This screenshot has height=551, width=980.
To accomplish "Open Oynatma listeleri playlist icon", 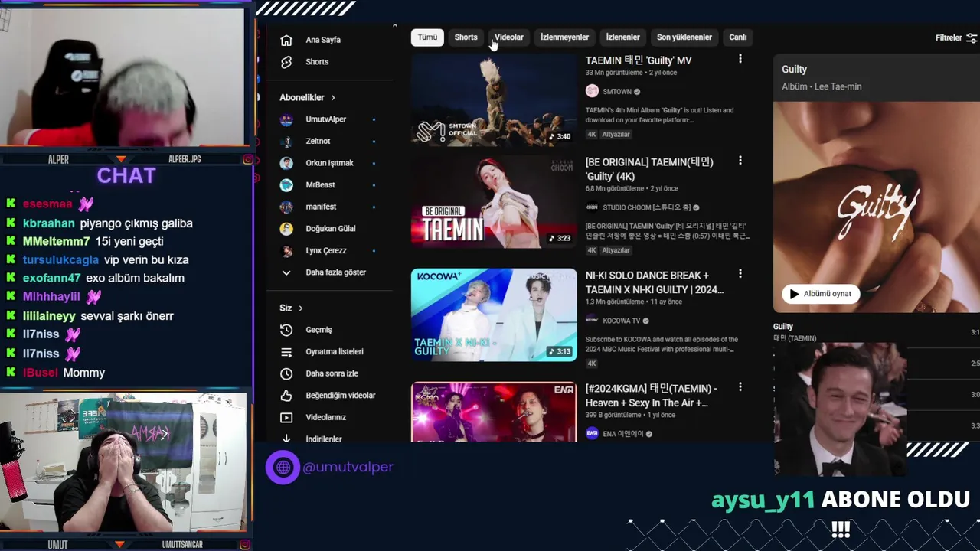I will coord(286,352).
